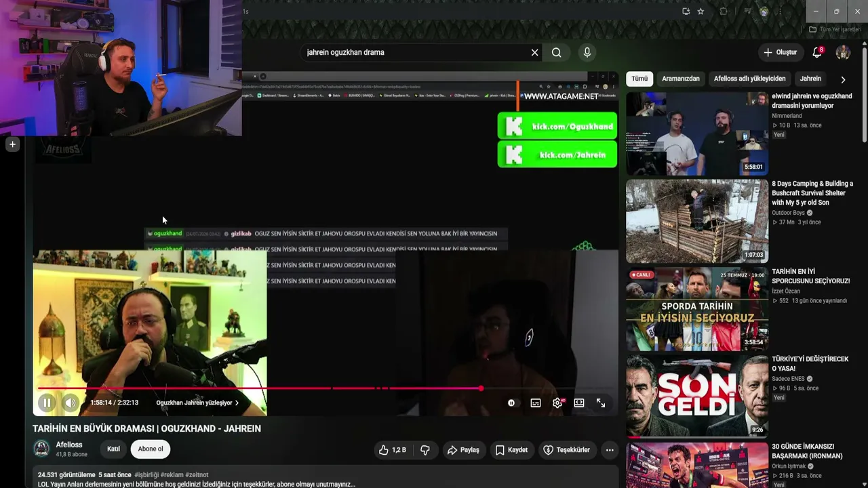Dislike the video with the thumbs down
The width and height of the screenshot is (868, 488).
(425, 449)
